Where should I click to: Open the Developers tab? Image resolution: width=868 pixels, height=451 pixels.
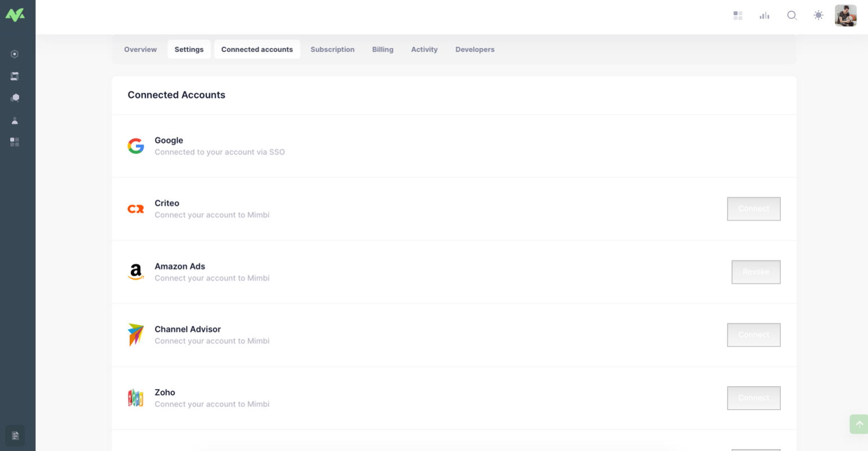pyautogui.click(x=475, y=49)
